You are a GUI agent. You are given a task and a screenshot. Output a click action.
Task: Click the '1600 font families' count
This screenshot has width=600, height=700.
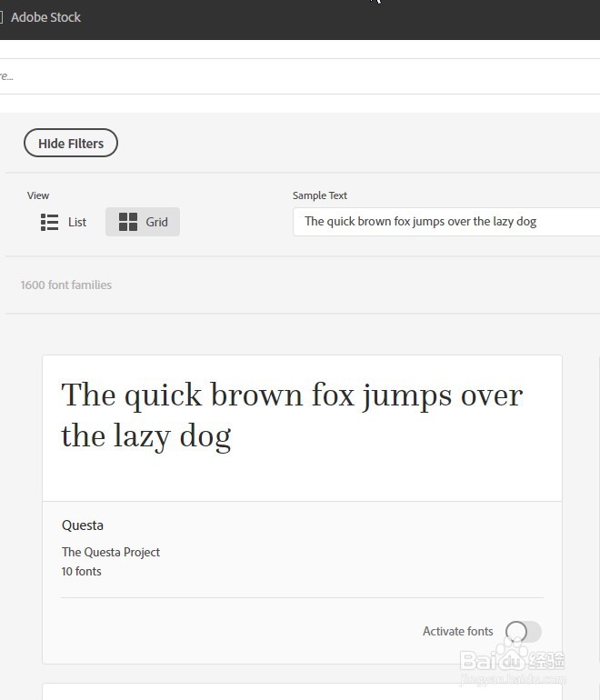(66, 285)
